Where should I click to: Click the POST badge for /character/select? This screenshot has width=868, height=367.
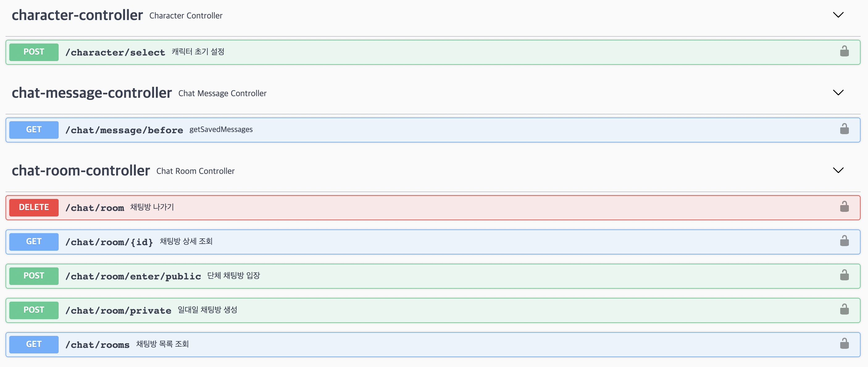pos(34,52)
